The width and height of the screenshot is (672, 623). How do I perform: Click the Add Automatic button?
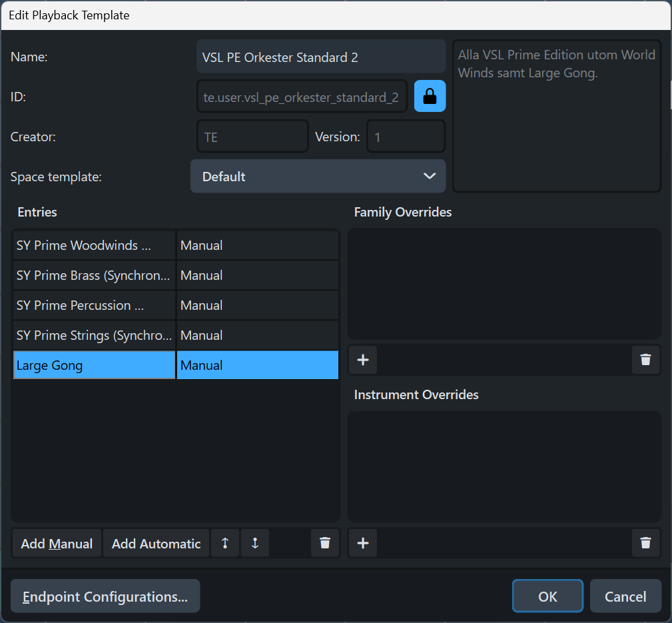tap(156, 543)
